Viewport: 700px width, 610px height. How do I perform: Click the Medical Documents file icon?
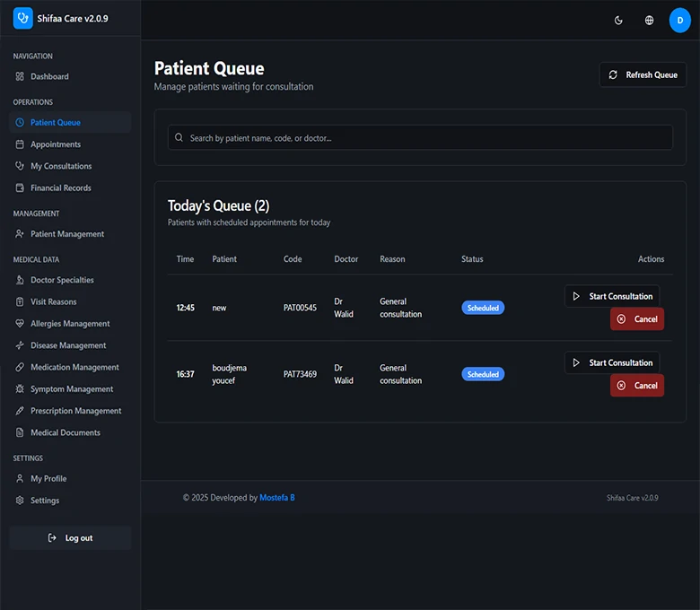coord(20,432)
